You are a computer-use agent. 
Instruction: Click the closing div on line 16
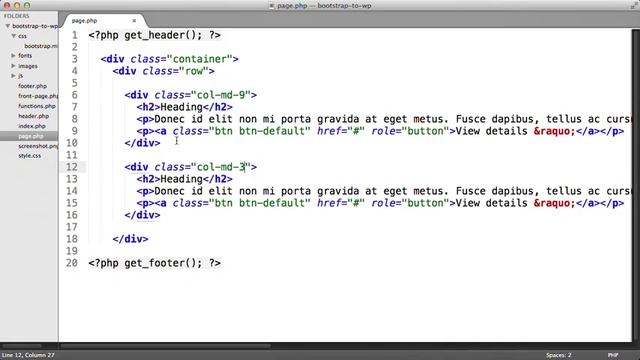(142, 215)
